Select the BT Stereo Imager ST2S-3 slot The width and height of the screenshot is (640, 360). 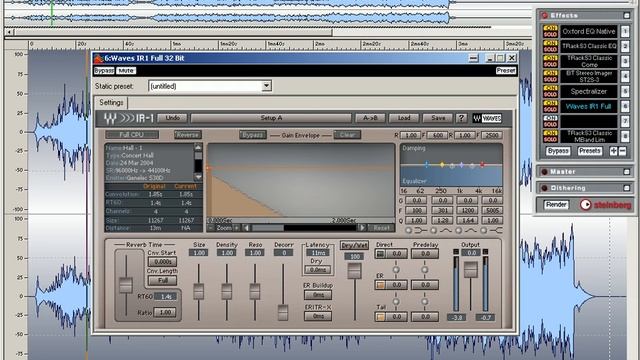click(x=589, y=76)
